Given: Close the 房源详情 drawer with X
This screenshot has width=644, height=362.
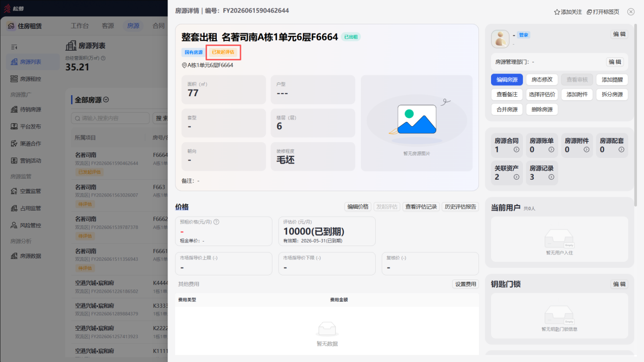Looking at the screenshot, I should click(x=631, y=12).
